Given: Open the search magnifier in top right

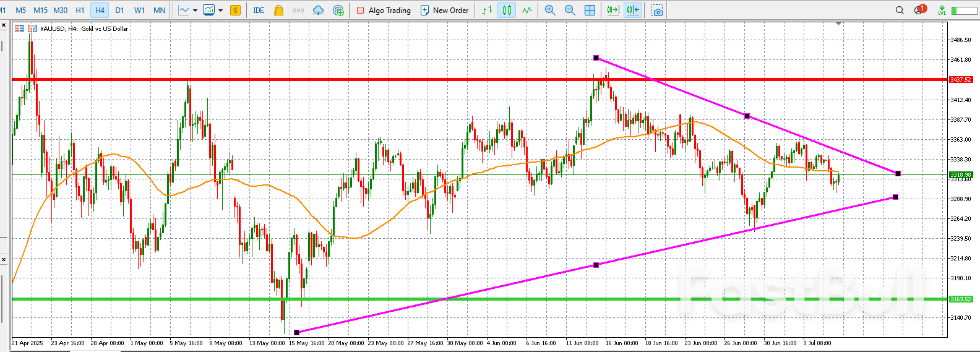Looking at the screenshot, I should pyautogui.click(x=900, y=11).
